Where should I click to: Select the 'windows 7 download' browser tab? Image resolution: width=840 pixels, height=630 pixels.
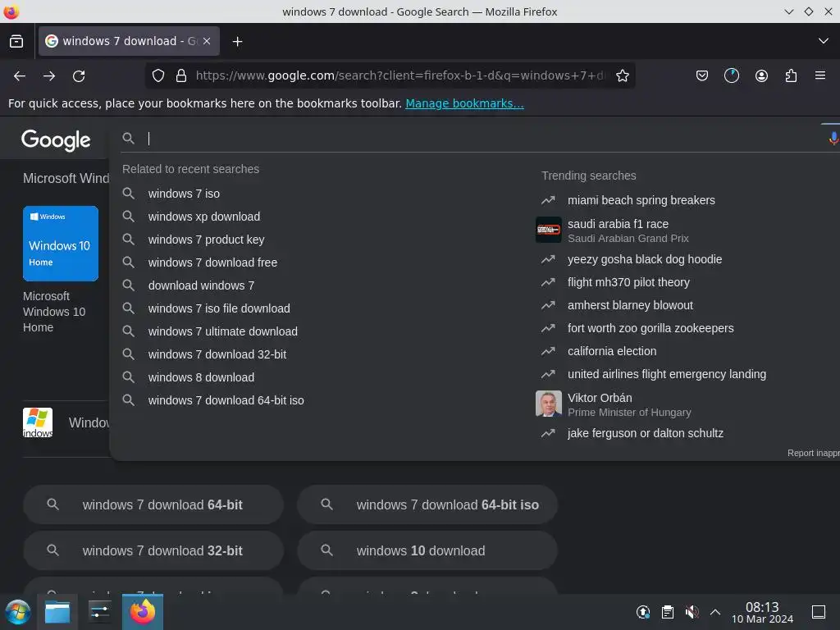tap(129, 41)
